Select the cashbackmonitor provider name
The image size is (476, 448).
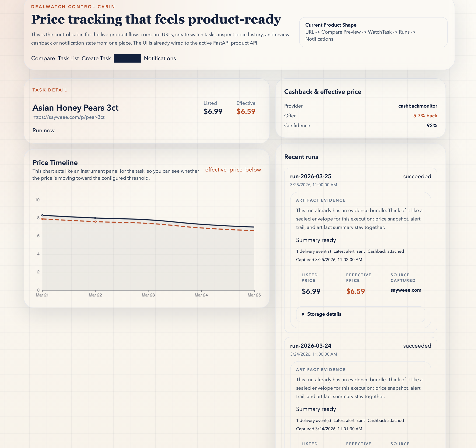418,106
